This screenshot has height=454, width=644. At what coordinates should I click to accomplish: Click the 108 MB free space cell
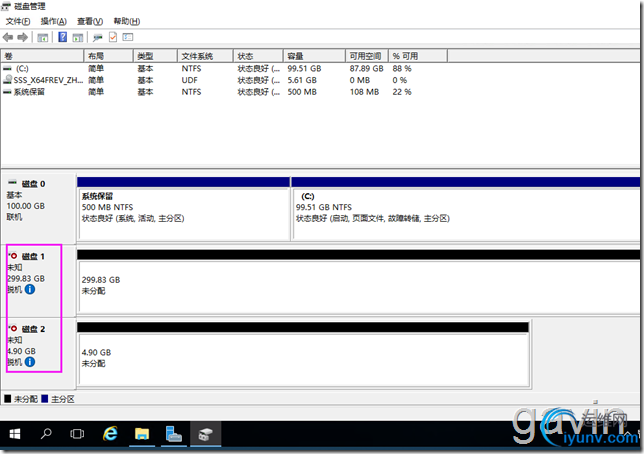click(x=364, y=92)
